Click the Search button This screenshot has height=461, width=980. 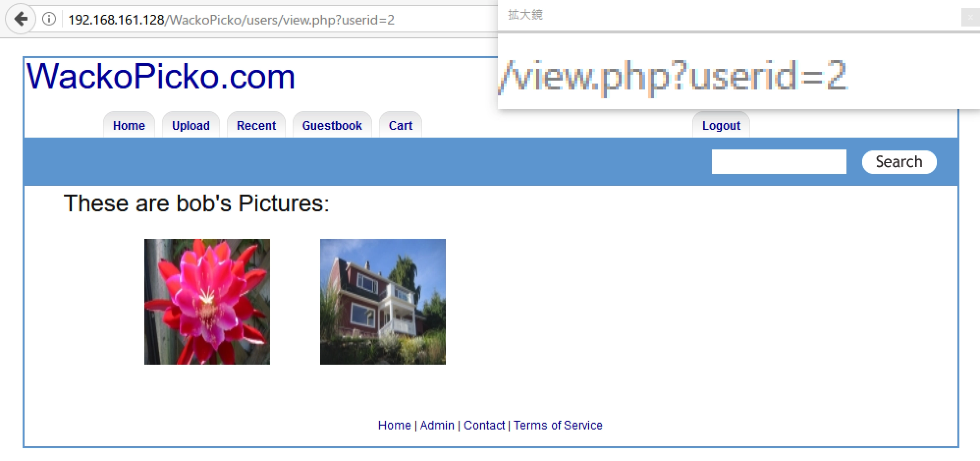(x=899, y=162)
